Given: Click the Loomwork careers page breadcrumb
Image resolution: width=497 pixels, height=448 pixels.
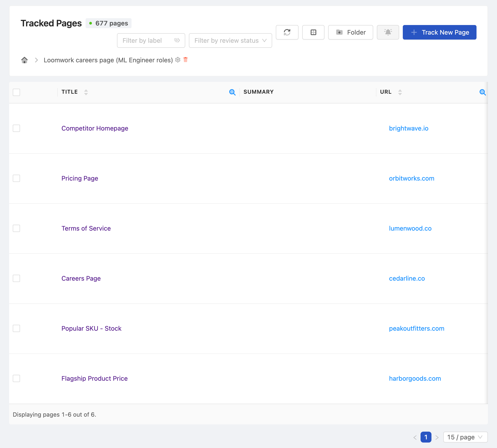Looking at the screenshot, I should 108,60.
